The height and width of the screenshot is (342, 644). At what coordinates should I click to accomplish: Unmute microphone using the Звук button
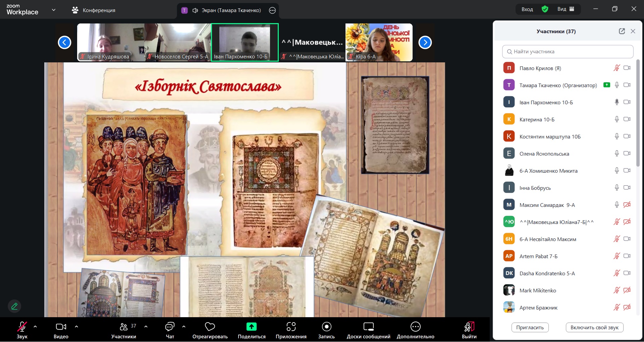pos(22,327)
